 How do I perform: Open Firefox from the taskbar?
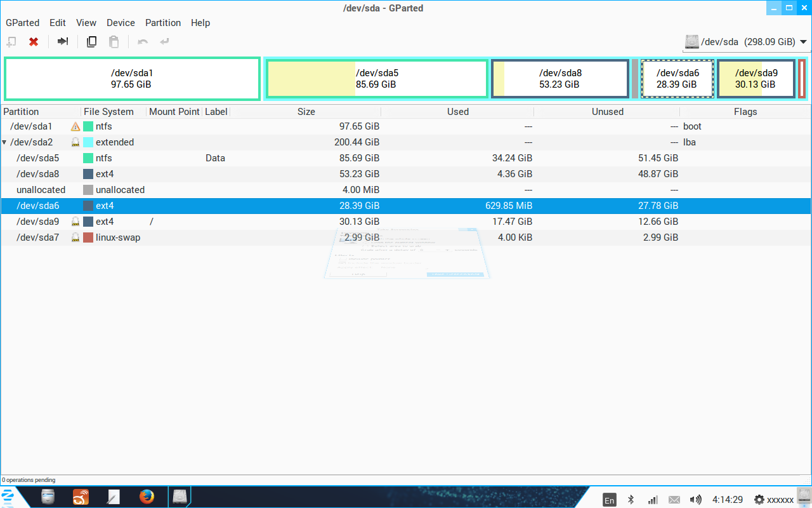[147, 497]
